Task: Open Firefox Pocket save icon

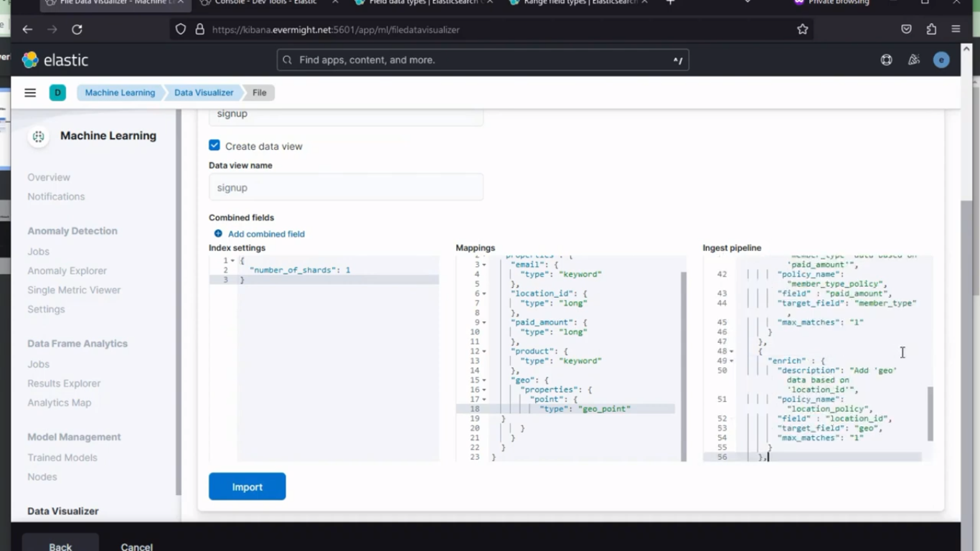Action: pos(906,29)
